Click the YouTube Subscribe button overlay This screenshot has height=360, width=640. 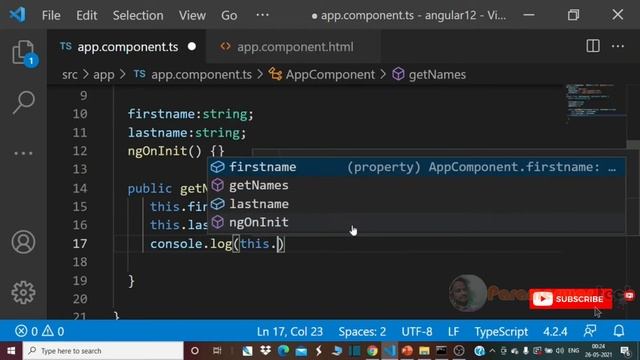tap(571, 299)
